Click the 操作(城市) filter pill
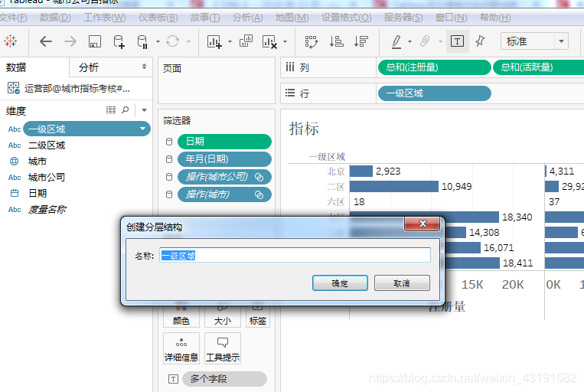Viewport: 584px width, 392px height. [x=224, y=194]
